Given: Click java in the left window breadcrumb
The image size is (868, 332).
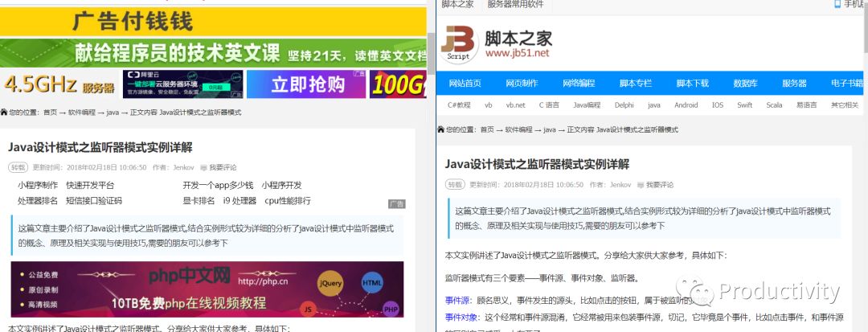Looking at the screenshot, I should click(113, 113).
